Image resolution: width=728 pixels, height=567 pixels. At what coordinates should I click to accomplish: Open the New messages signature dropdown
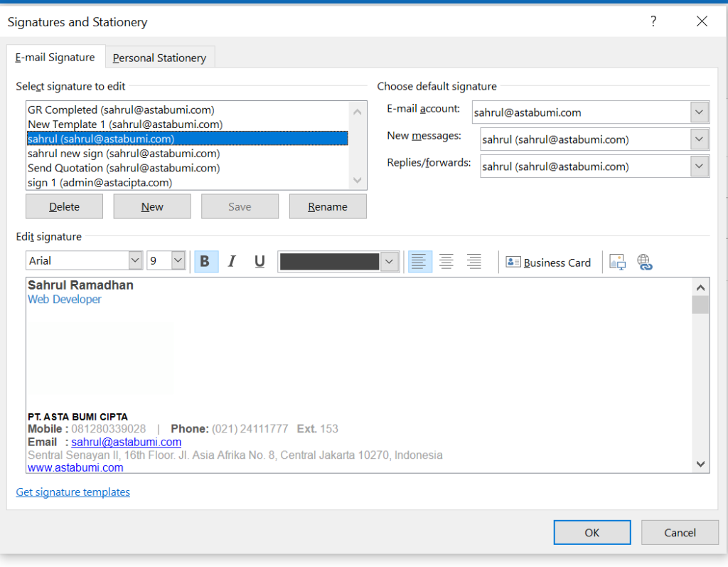[700, 139]
